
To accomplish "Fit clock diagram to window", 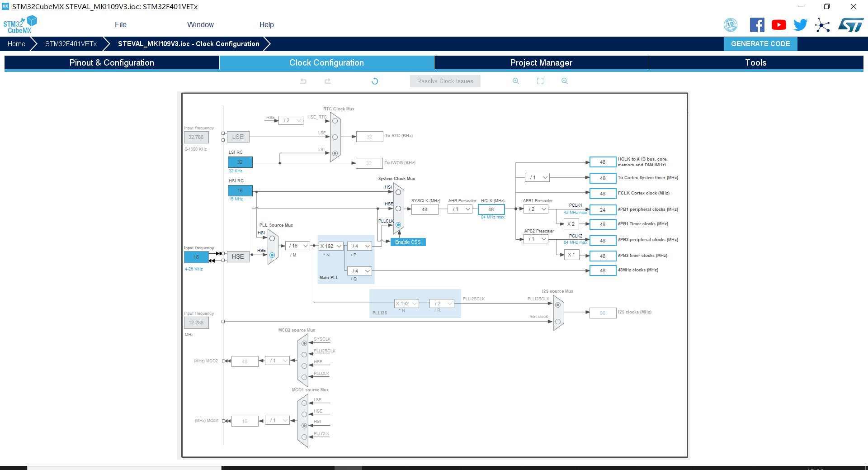I will tap(540, 81).
